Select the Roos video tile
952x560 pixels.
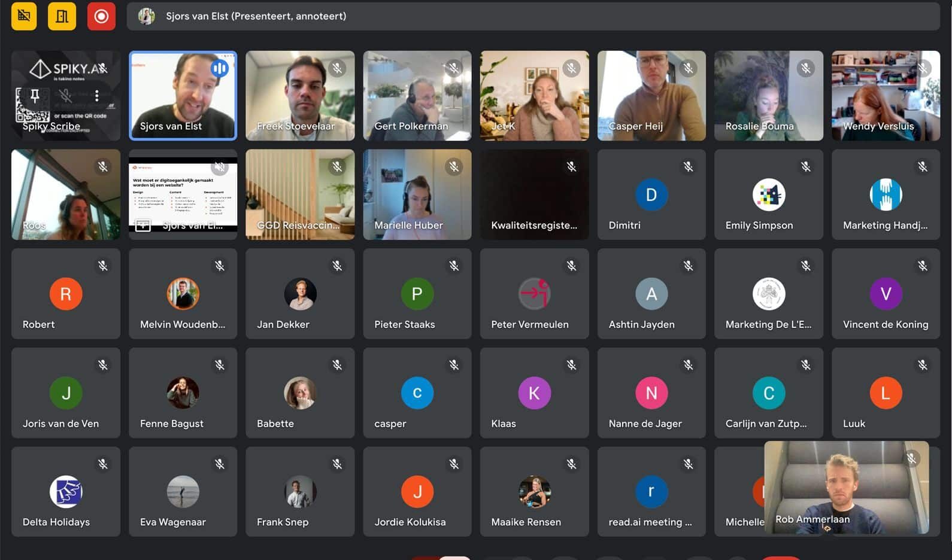point(66,194)
